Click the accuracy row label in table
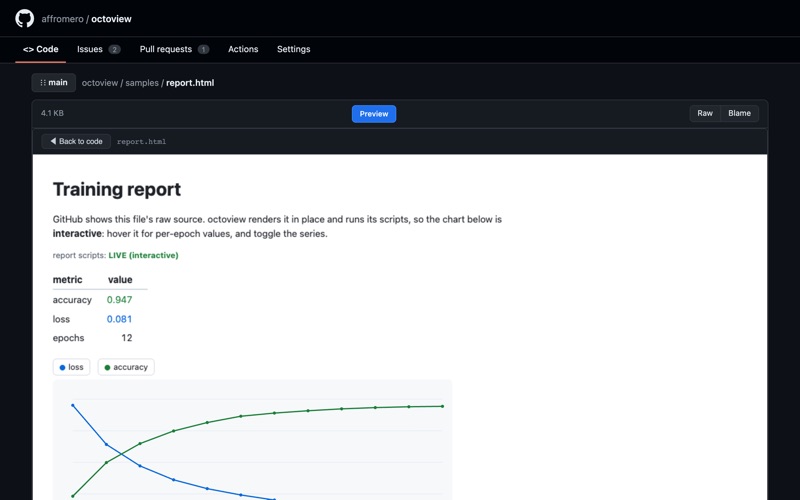The image size is (800, 500). coord(72,299)
